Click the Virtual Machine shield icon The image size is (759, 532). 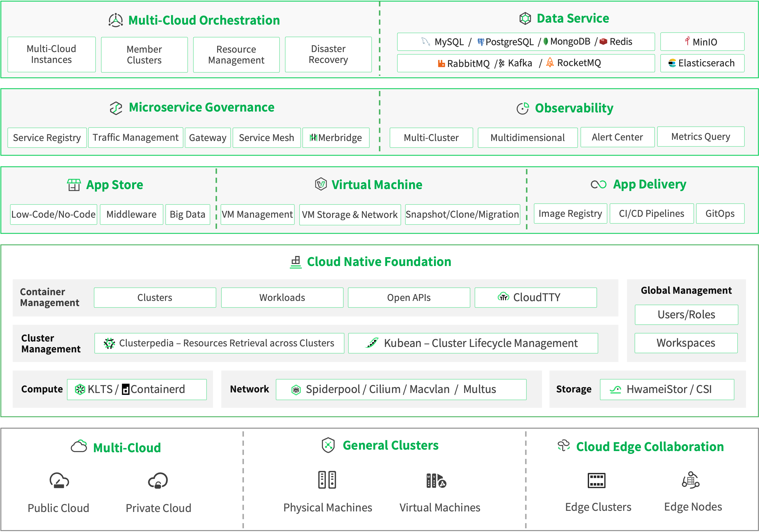tap(321, 184)
